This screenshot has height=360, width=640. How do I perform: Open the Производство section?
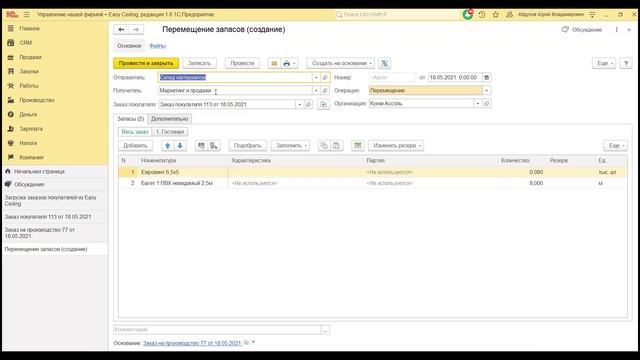point(37,100)
